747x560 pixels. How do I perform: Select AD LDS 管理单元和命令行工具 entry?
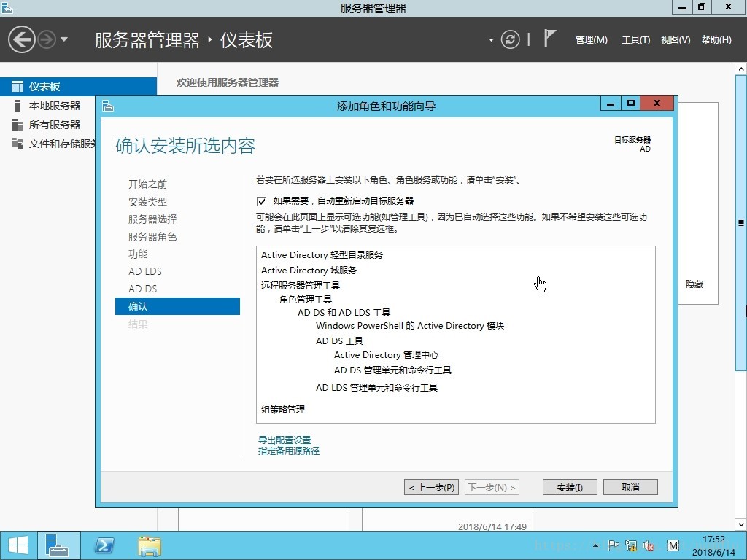click(377, 388)
